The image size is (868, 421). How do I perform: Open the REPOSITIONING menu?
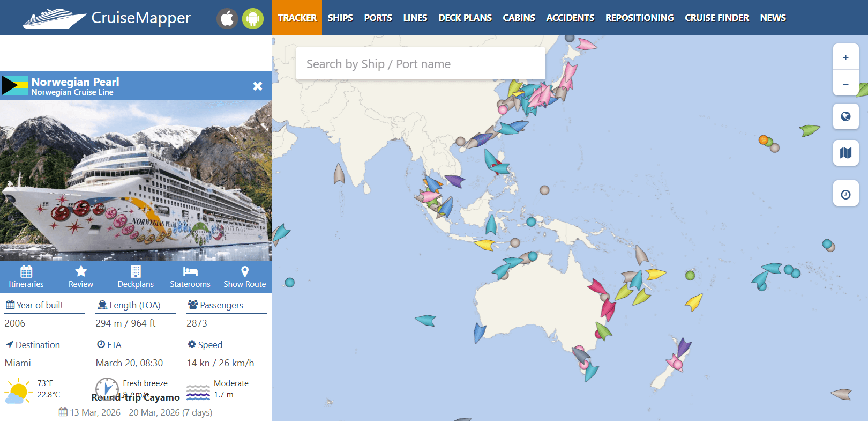pos(640,18)
